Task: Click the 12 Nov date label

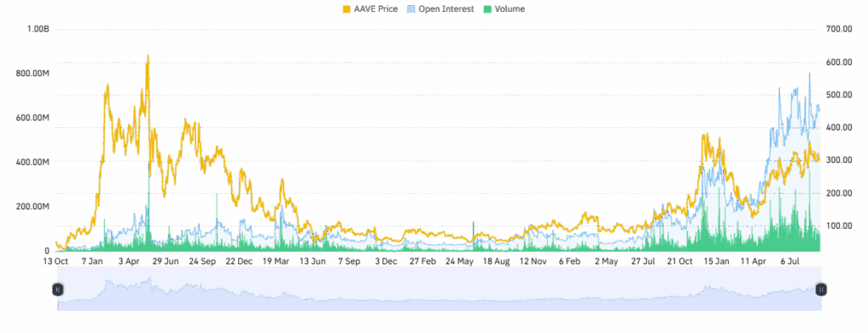Action: [532, 261]
